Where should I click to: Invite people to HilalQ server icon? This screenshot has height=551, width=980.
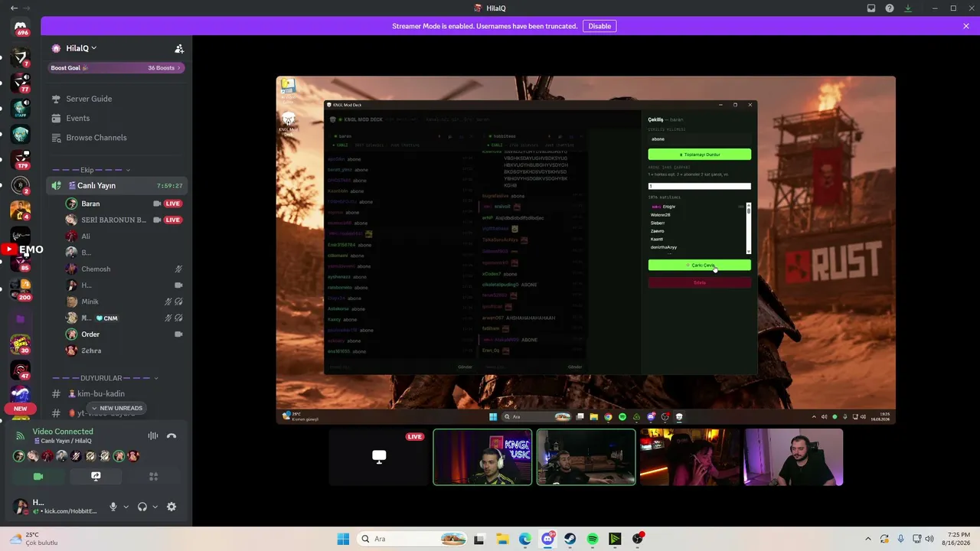pos(179,48)
